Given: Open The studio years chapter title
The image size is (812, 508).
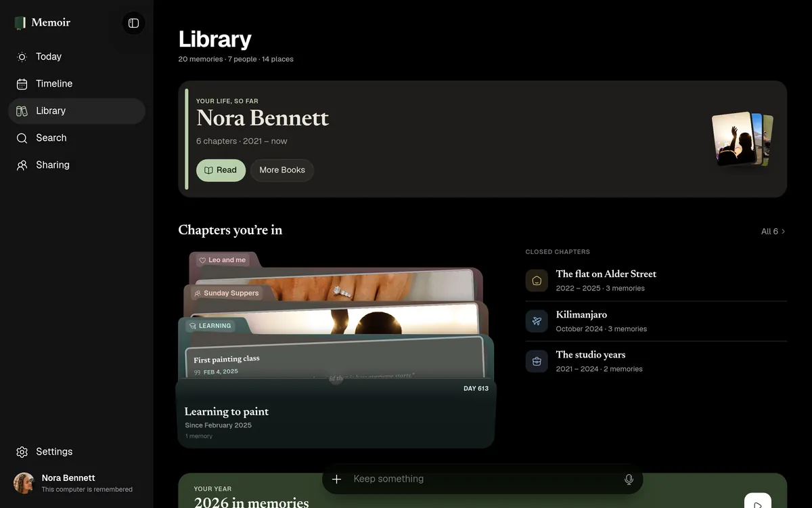Looking at the screenshot, I should (x=591, y=355).
